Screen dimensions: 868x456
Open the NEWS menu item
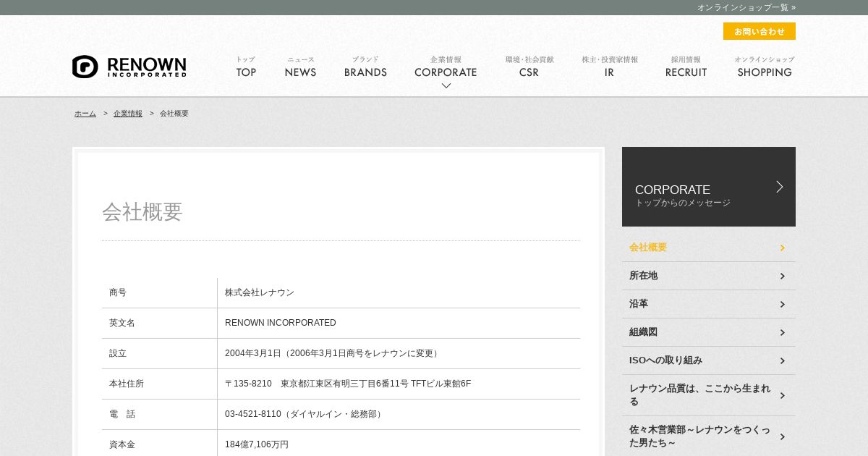click(x=300, y=67)
